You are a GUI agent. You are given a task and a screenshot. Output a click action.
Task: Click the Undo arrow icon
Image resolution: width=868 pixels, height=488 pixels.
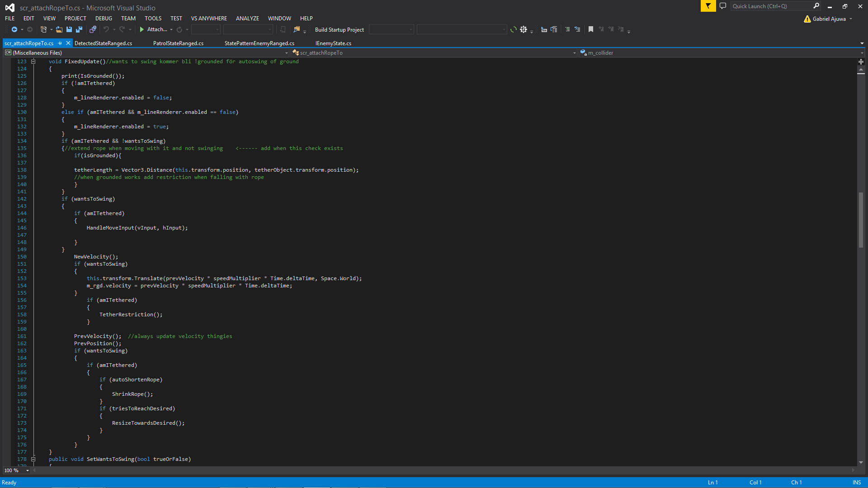tap(106, 29)
